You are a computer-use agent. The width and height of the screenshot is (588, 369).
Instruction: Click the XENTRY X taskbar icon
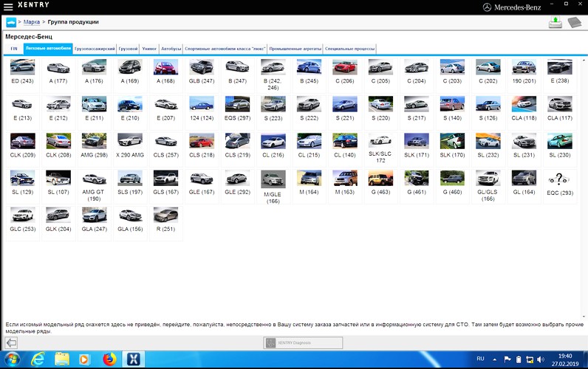click(134, 359)
